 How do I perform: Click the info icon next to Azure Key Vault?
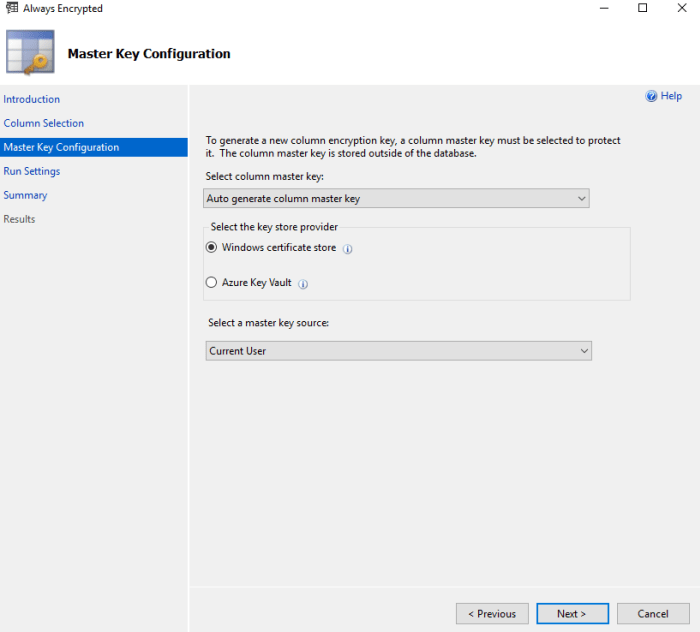tap(303, 284)
